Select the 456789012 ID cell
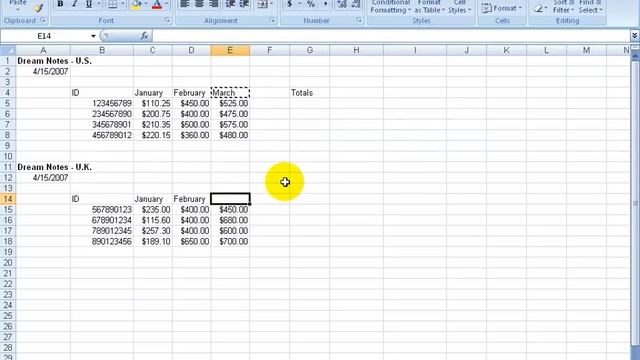The width and height of the screenshot is (640, 360). (x=102, y=135)
